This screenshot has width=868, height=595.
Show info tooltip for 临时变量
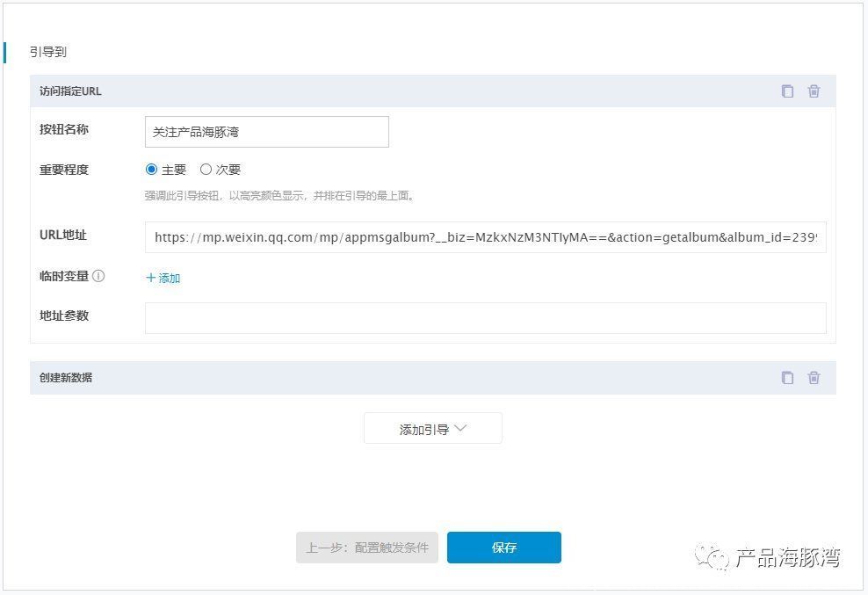pyautogui.click(x=98, y=276)
